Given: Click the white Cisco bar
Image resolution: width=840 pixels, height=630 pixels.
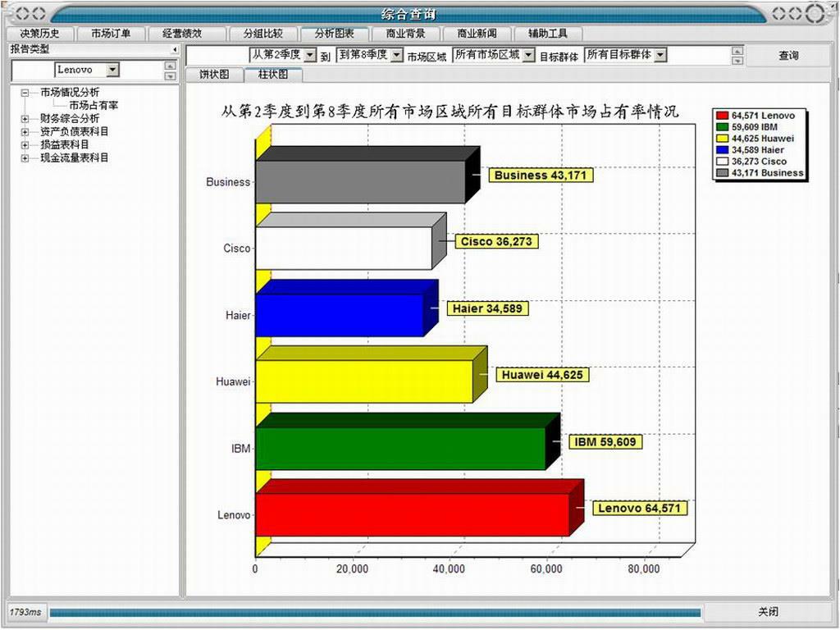Looking at the screenshot, I should tap(344, 248).
